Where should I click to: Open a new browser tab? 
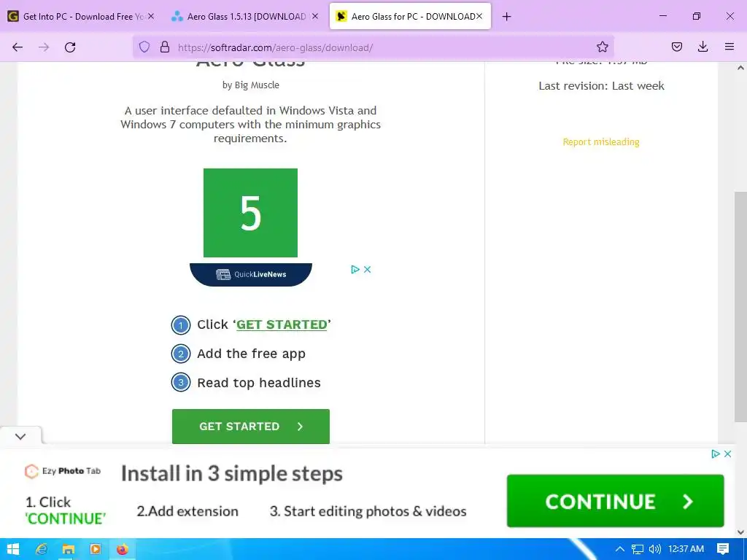click(506, 17)
